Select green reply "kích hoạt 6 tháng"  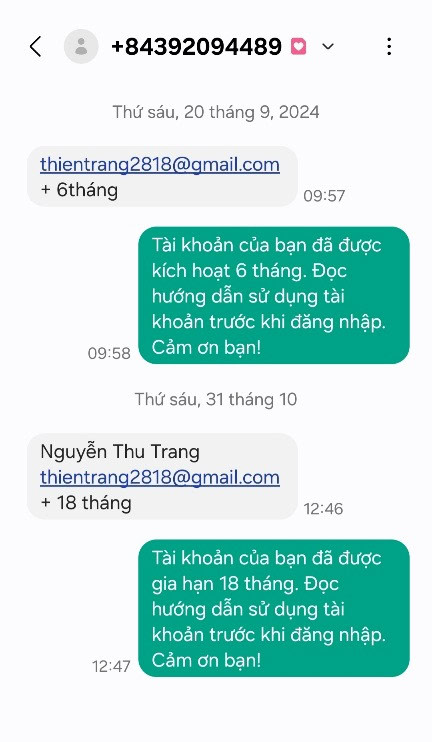click(x=274, y=295)
